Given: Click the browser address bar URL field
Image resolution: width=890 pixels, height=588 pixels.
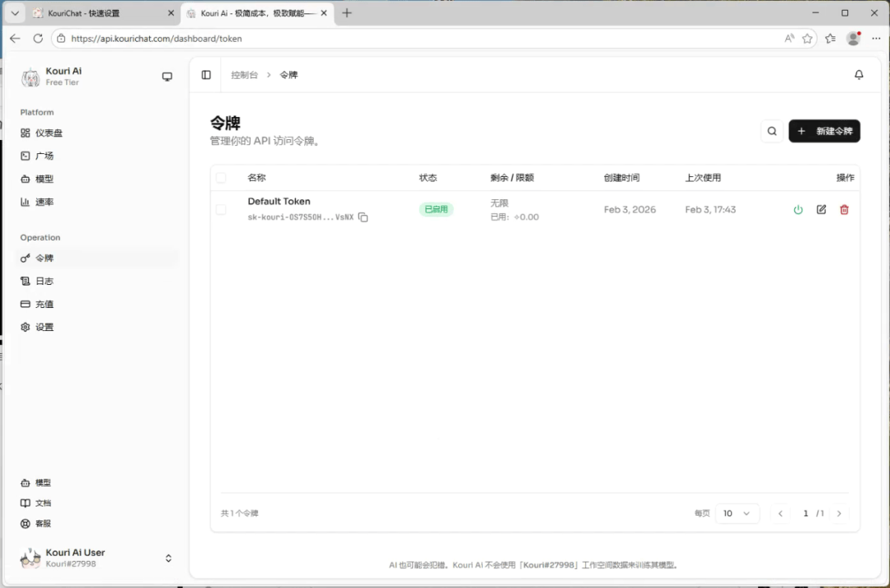Looking at the screenshot, I should (412, 39).
